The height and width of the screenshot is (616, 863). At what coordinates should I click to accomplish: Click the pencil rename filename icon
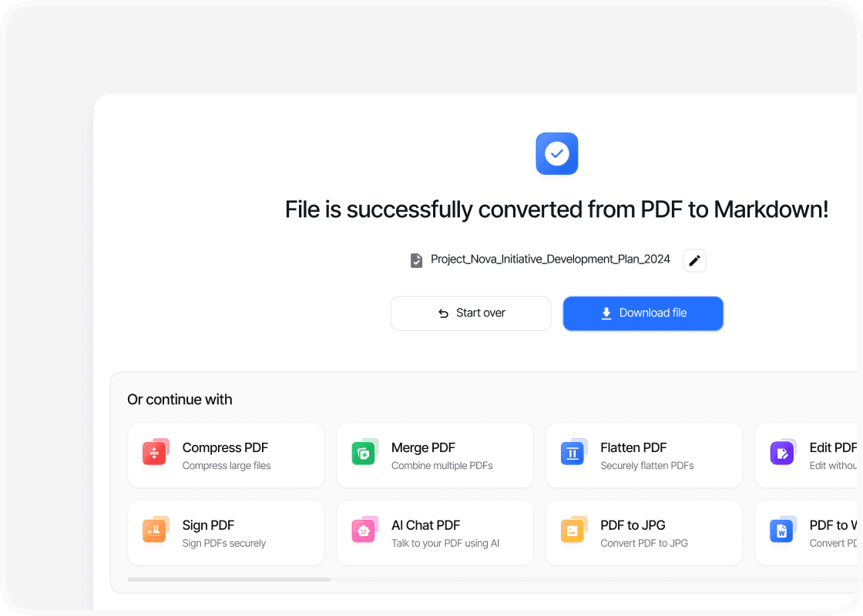click(x=694, y=260)
